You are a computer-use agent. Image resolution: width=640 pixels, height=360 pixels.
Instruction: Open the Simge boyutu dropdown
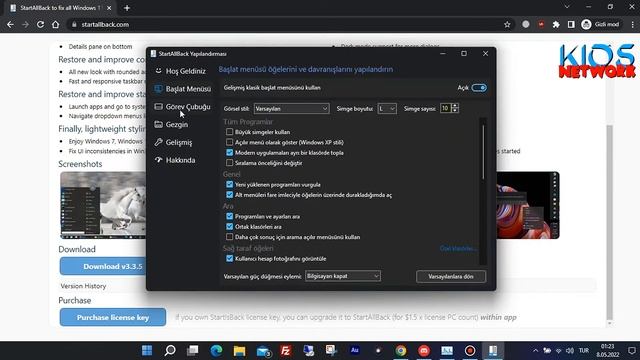[x=387, y=109]
